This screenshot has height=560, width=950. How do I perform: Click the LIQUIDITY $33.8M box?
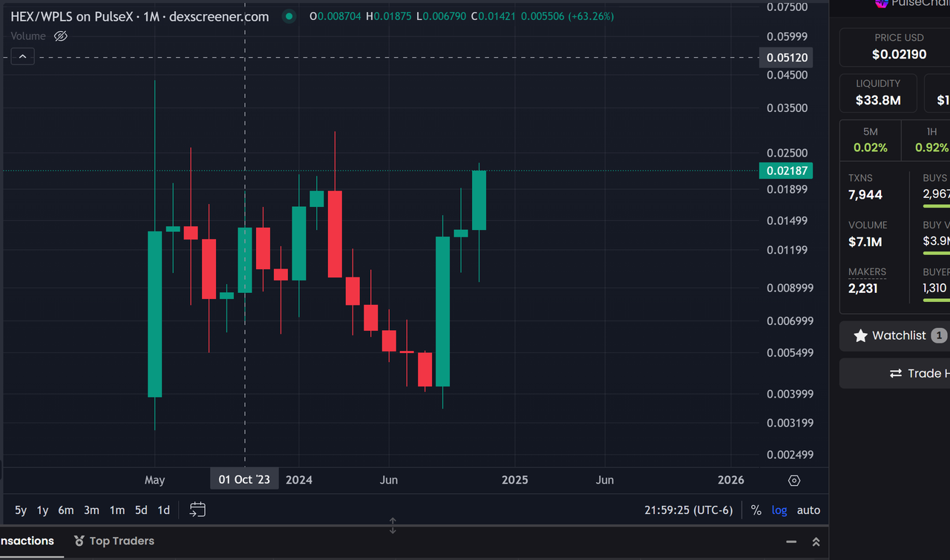pyautogui.click(x=878, y=93)
